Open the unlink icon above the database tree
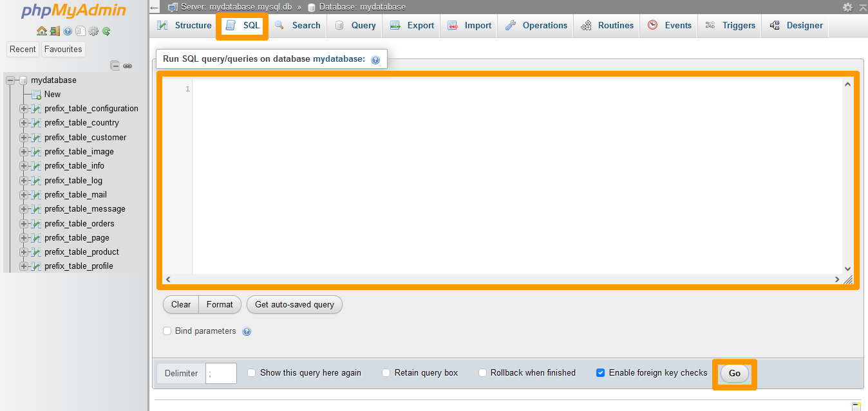 127,66
